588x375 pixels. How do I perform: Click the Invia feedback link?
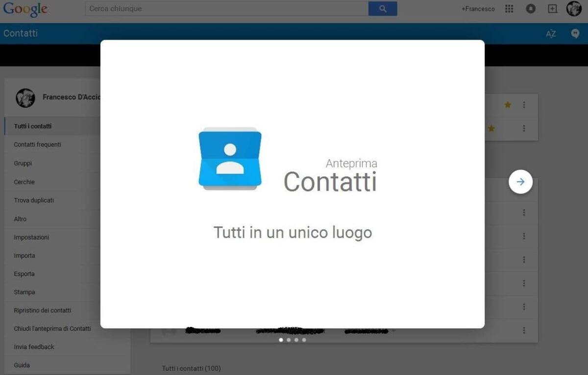coord(33,347)
